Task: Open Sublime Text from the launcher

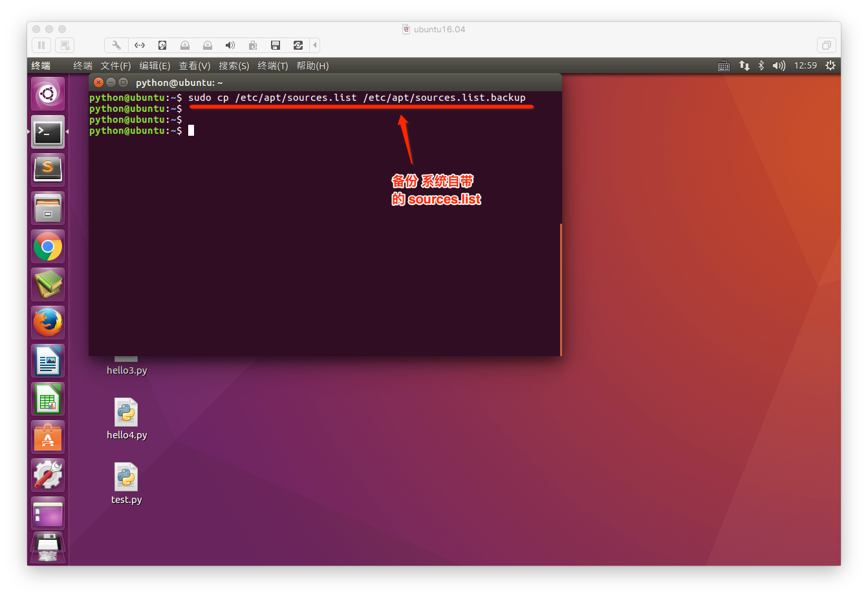Action: click(x=48, y=170)
